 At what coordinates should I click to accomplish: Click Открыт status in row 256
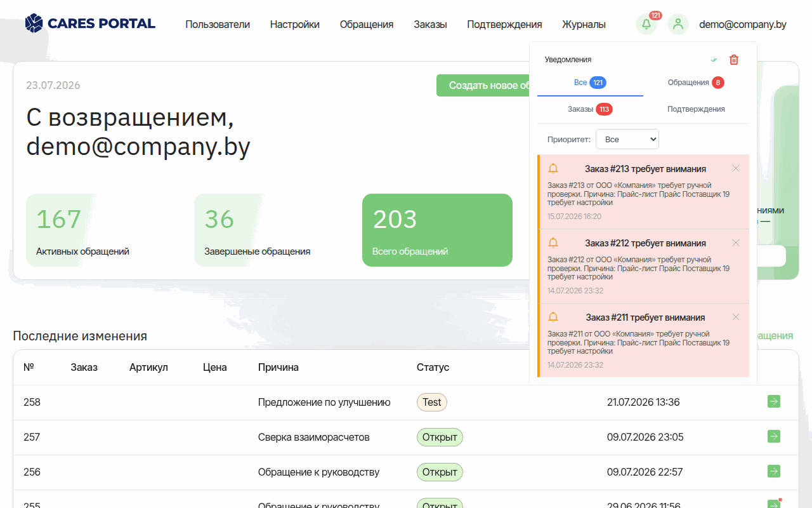[440, 472]
